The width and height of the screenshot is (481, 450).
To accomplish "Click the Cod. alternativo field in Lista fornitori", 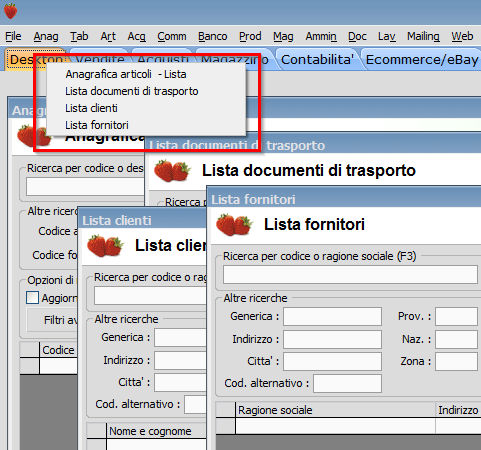I will point(347,383).
